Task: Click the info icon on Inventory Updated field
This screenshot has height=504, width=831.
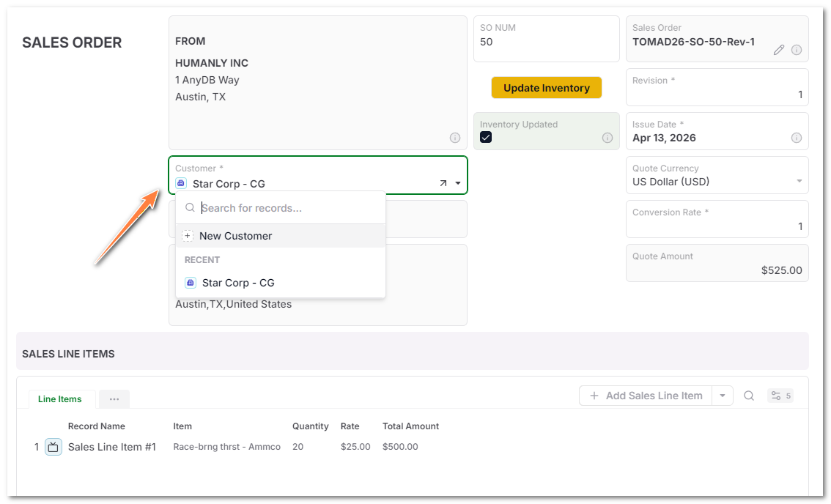Action: [607, 137]
